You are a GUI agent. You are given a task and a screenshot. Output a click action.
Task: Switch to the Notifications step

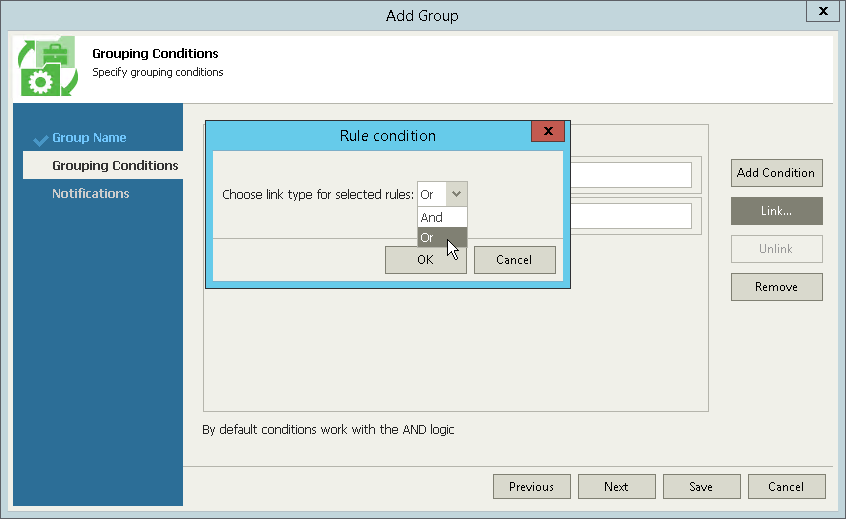click(x=91, y=194)
